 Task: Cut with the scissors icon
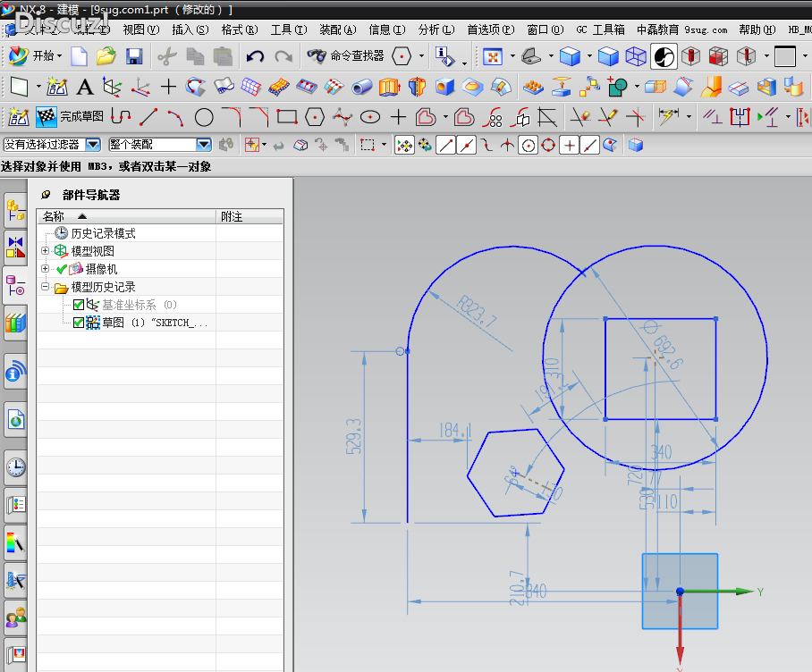[166, 56]
